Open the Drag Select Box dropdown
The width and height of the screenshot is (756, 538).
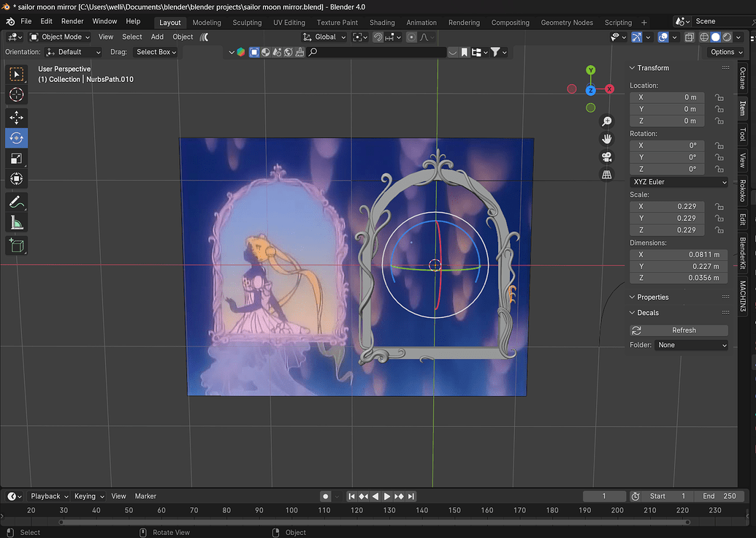tap(156, 52)
